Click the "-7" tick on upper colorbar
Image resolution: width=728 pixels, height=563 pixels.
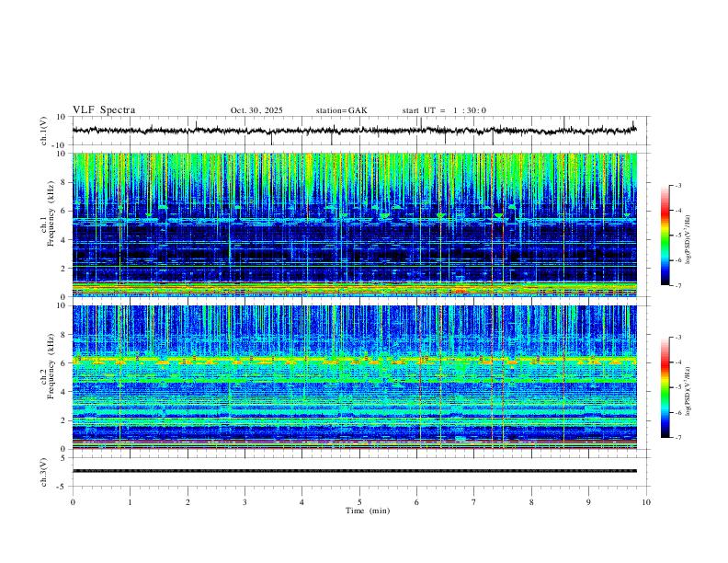(678, 285)
